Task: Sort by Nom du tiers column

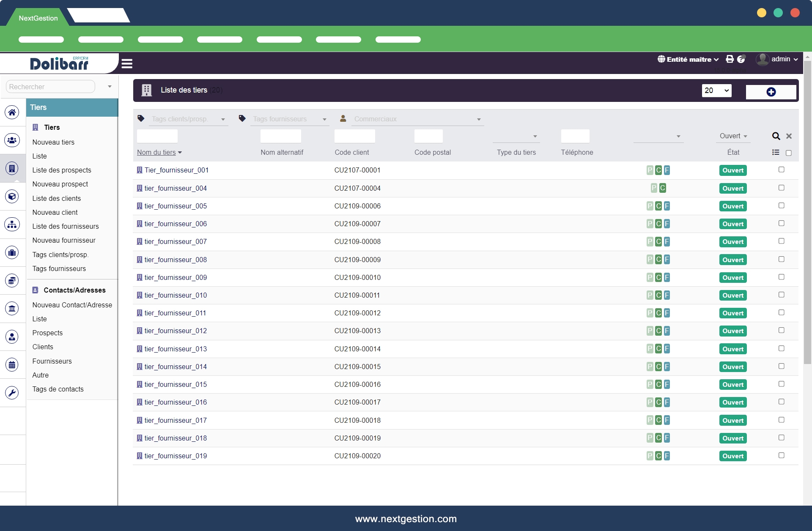Action: pos(156,153)
